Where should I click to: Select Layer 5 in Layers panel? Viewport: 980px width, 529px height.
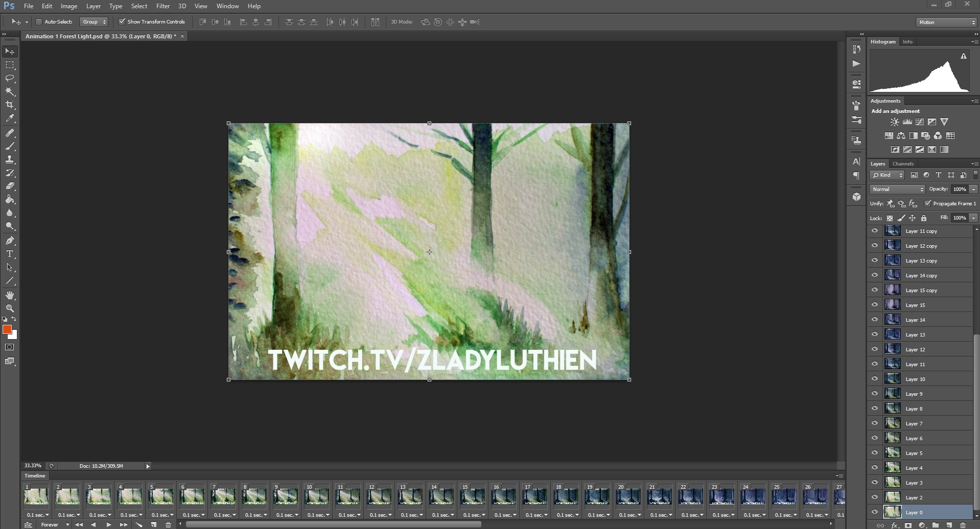pyautogui.click(x=921, y=453)
